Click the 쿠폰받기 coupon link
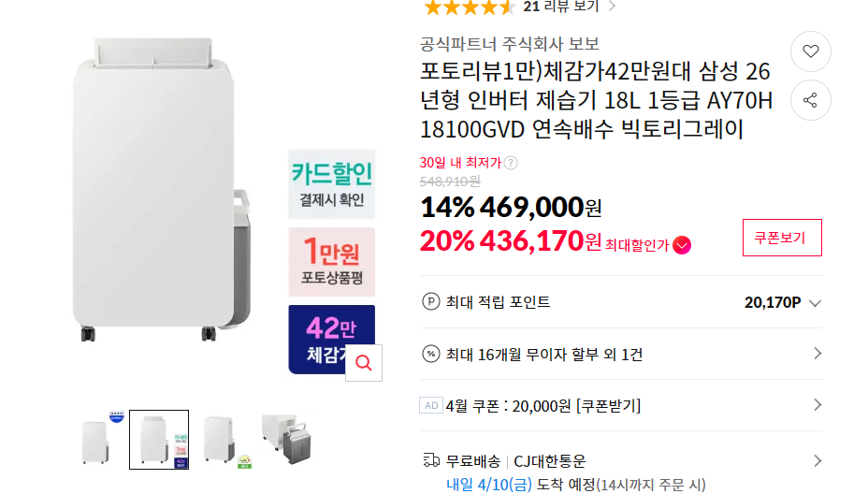This screenshot has width=868, height=494. 609,406
